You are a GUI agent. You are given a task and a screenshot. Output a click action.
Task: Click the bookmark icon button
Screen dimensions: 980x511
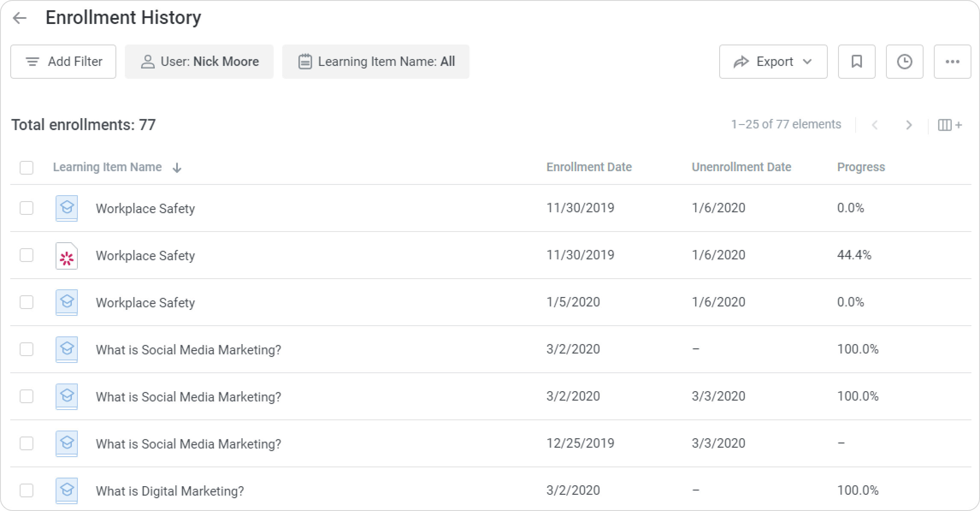point(856,62)
